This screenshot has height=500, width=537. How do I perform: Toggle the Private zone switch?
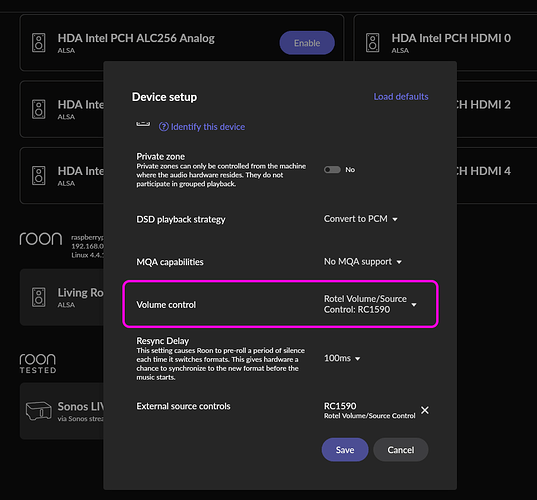click(x=332, y=170)
